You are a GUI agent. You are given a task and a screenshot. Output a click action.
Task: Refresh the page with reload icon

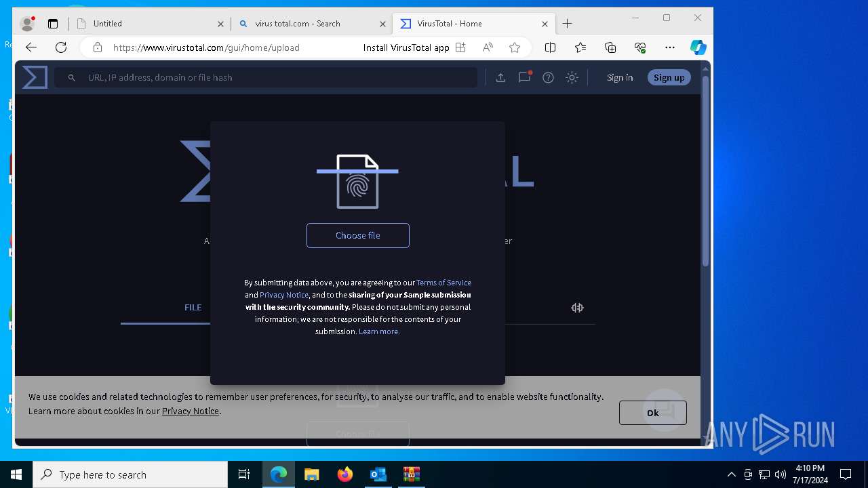pyautogui.click(x=61, y=47)
